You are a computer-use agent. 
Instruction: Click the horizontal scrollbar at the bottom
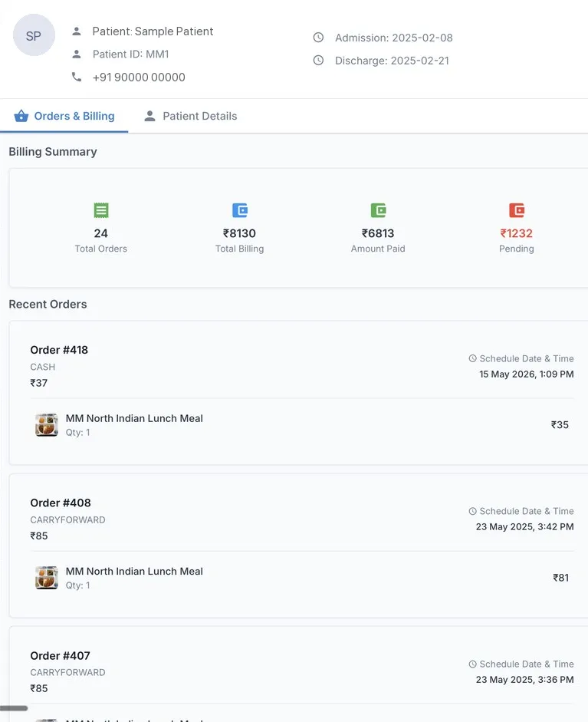(x=14, y=708)
